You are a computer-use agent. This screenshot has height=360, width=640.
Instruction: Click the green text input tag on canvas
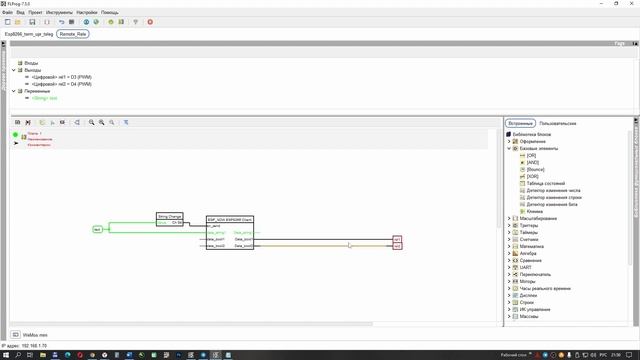(x=97, y=229)
